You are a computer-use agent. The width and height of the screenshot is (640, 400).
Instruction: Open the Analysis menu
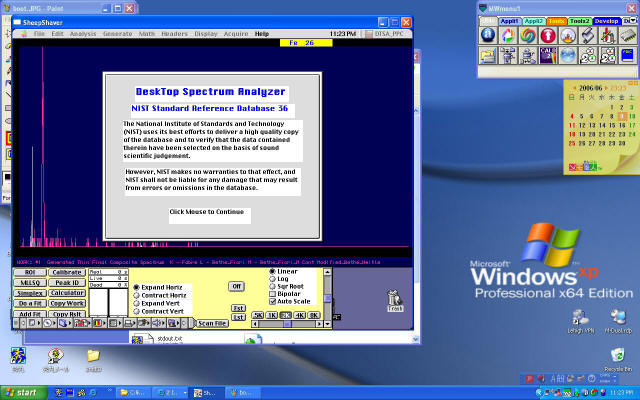pyautogui.click(x=83, y=34)
